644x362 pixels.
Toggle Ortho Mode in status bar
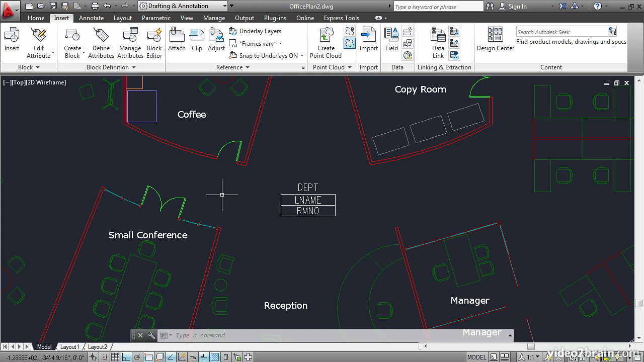tap(126, 357)
